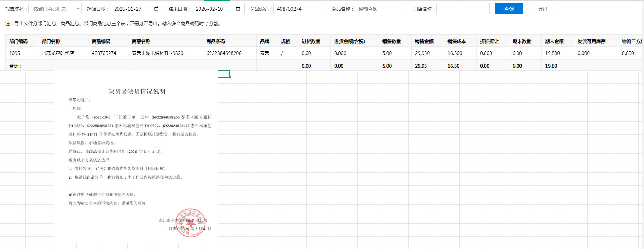Click the 商品编码 input field
The height and width of the screenshot is (249, 644).
pyautogui.click(x=299, y=9)
